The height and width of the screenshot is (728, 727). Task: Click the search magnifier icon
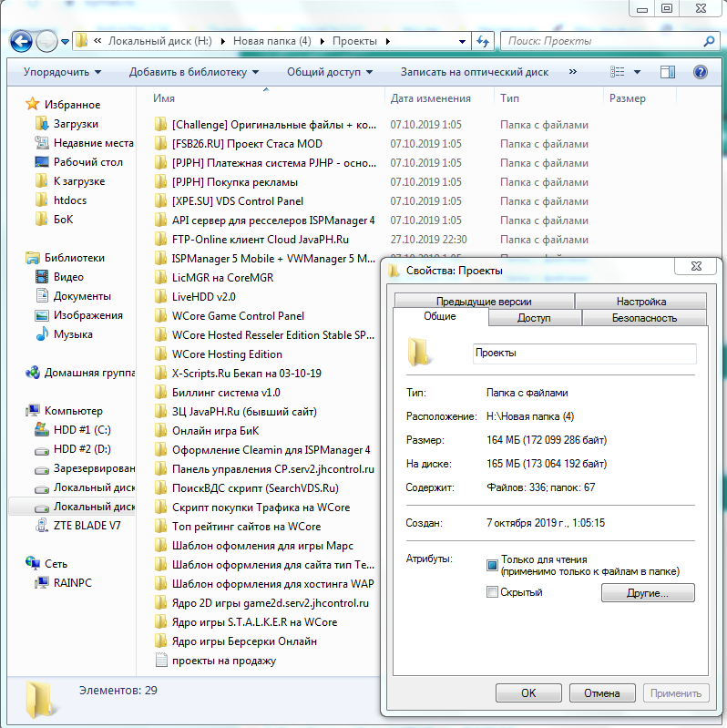(x=709, y=41)
